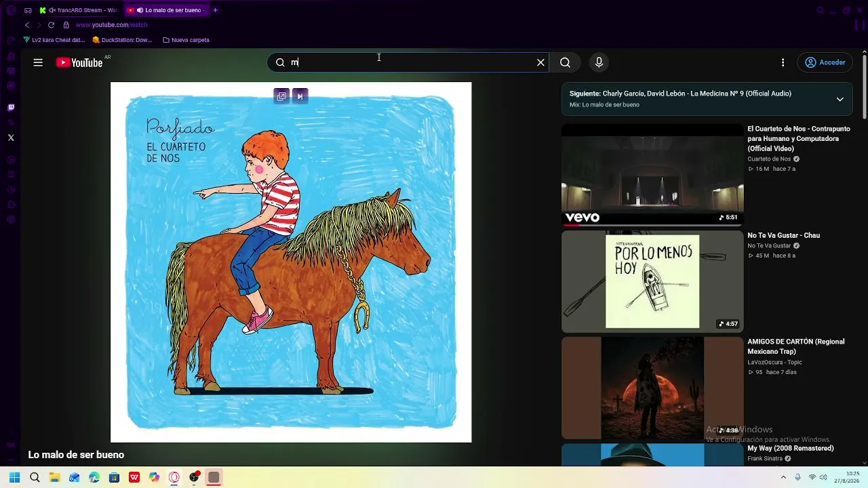
Task: Open the Contrapunto para Humano y Computadora thumbnail
Action: pyautogui.click(x=652, y=174)
